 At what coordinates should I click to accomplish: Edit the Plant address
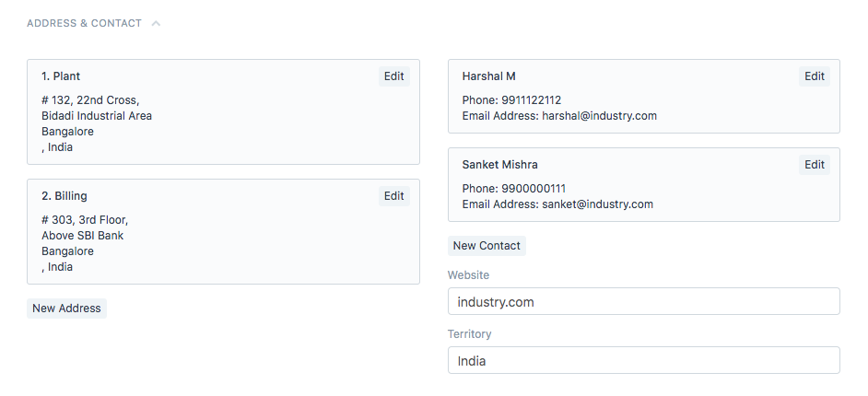click(394, 76)
